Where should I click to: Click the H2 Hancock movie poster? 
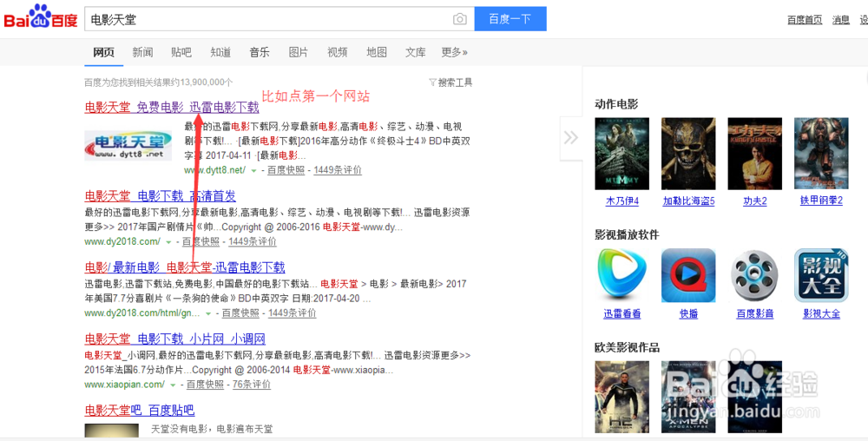click(621, 397)
